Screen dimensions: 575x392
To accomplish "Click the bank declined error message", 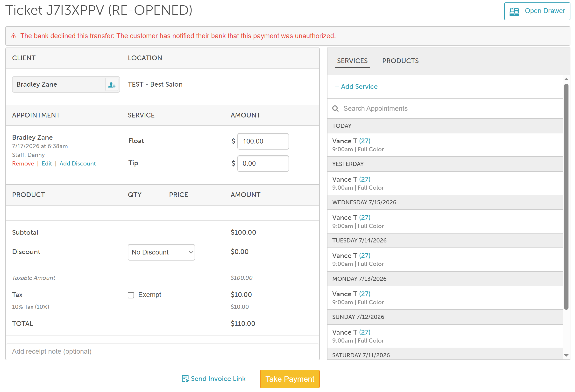I will tap(178, 36).
